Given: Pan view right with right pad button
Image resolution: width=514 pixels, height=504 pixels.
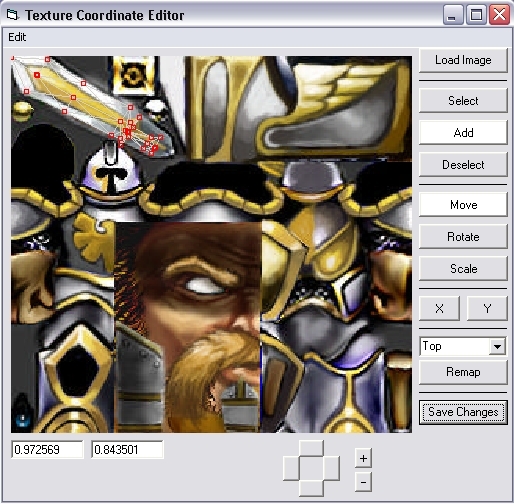Looking at the screenshot, I should (331, 468).
